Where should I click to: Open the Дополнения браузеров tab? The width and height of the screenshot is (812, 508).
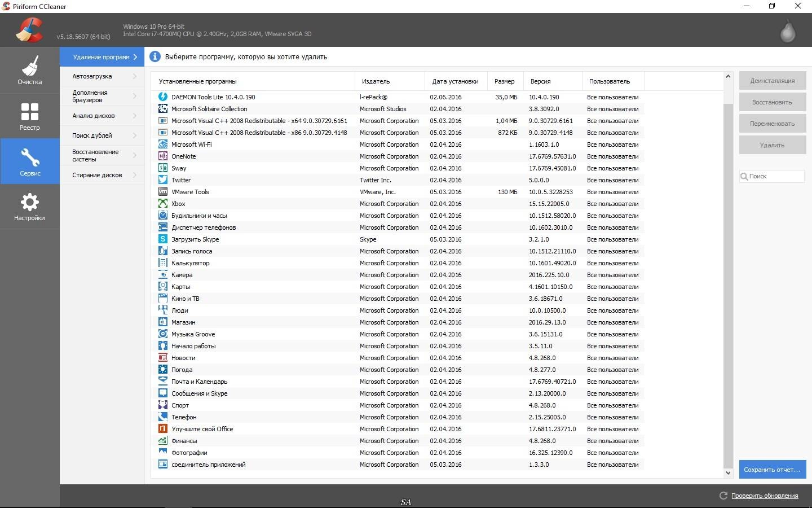[102, 96]
